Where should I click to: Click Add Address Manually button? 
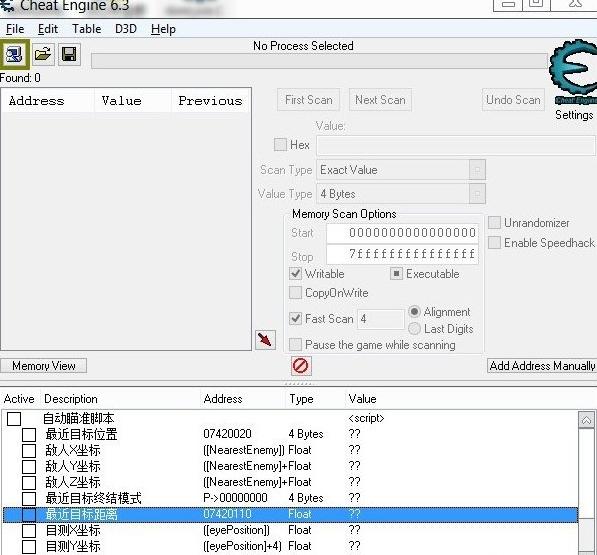[542, 366]
